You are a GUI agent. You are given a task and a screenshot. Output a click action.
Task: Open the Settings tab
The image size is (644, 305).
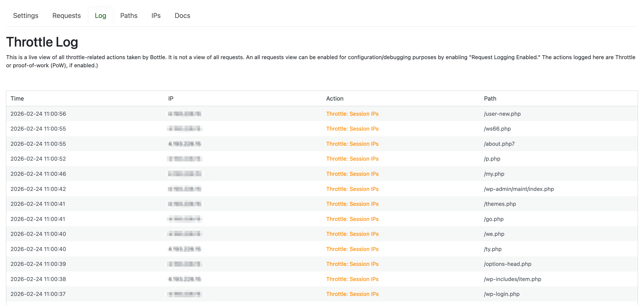(26, 16)
